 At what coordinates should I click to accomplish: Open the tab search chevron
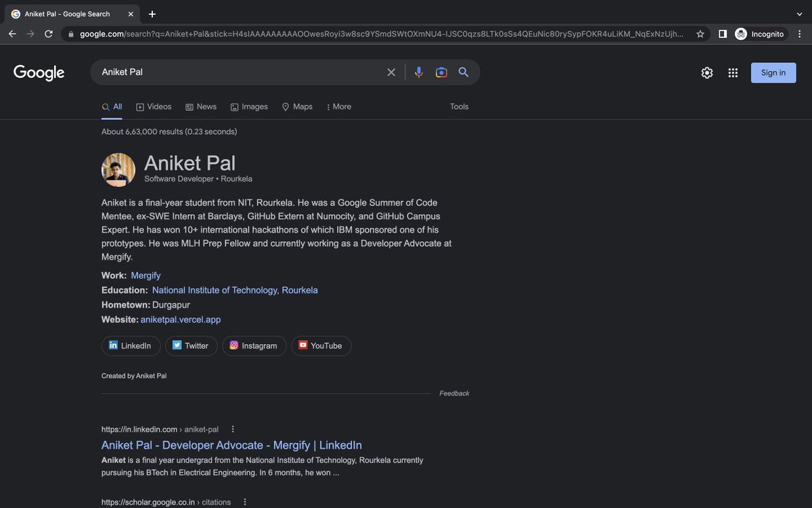pyautogui.click(x=799, y=14)
